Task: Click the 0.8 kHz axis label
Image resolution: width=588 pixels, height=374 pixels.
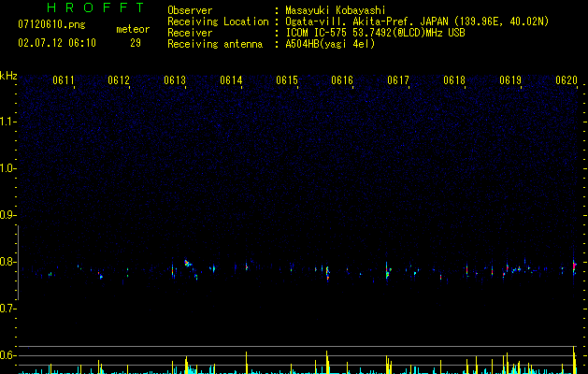Action: [x=7, y=262]
